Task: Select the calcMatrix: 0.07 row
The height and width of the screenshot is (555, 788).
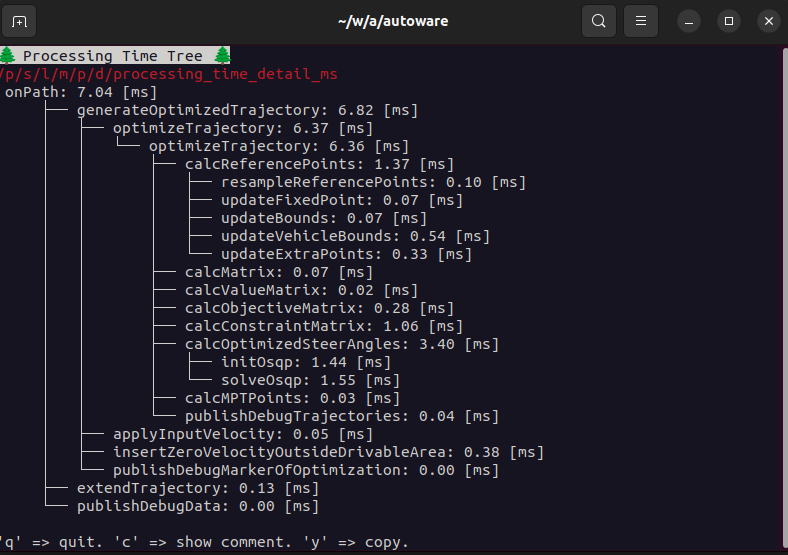Action: pyautogui.click(x=279, y=272)
